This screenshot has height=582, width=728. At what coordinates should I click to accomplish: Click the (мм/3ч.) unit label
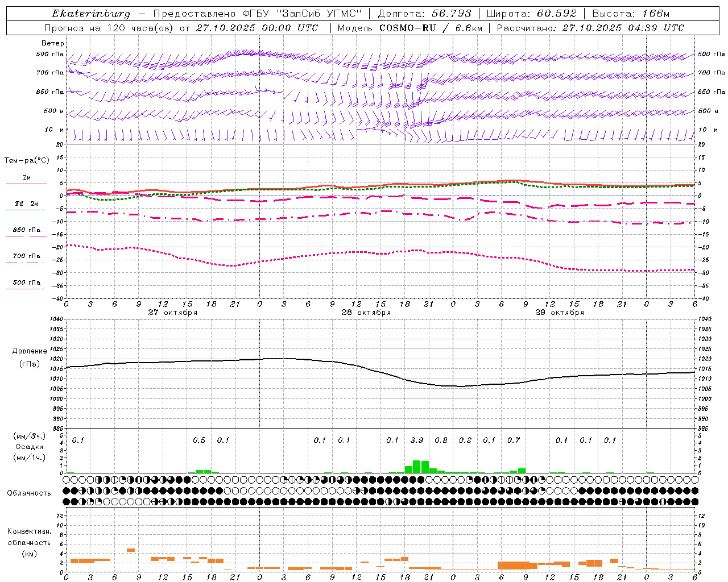point(30,436)
